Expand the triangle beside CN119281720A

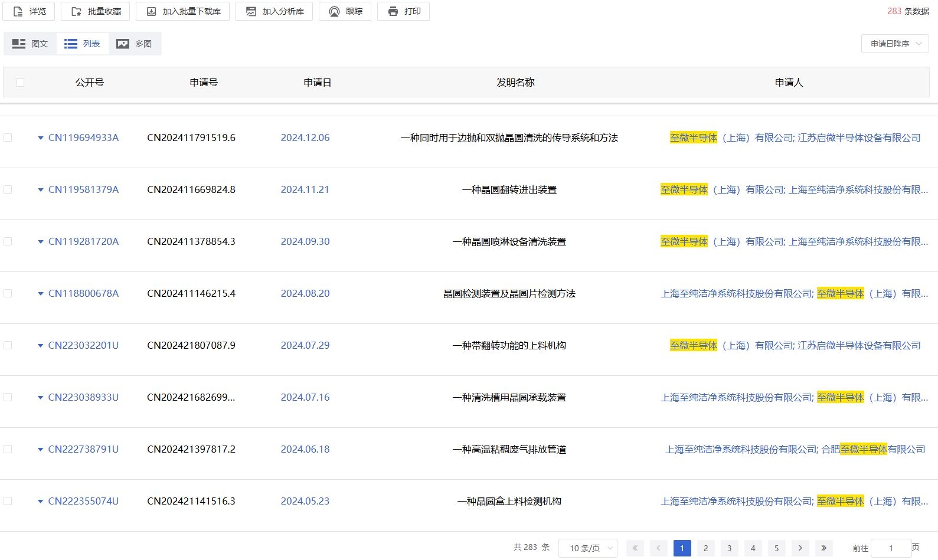click(41, 242)
